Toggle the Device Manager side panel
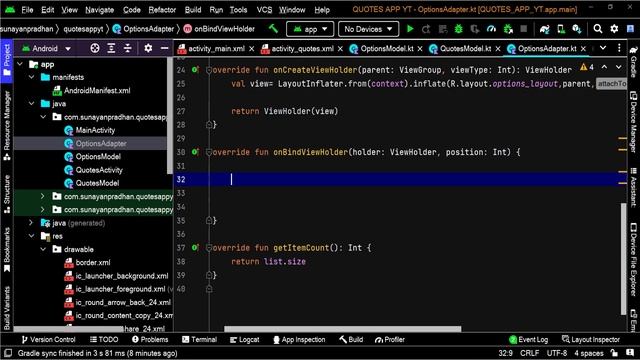 click(633, 122)
